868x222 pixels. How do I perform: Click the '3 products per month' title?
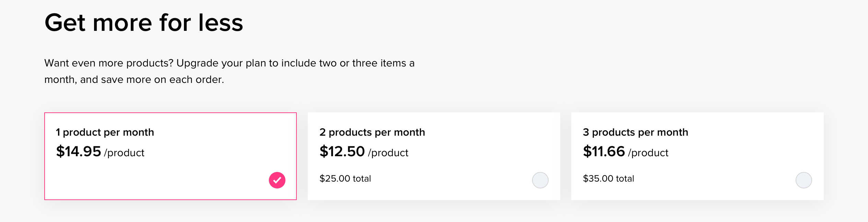point(635,132)
